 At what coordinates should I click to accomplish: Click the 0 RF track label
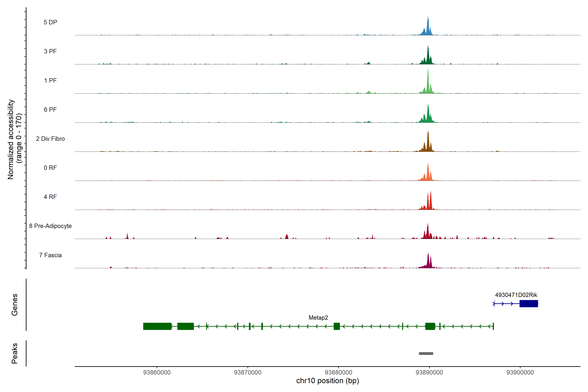pyautogui.click(x=50, y=168)
